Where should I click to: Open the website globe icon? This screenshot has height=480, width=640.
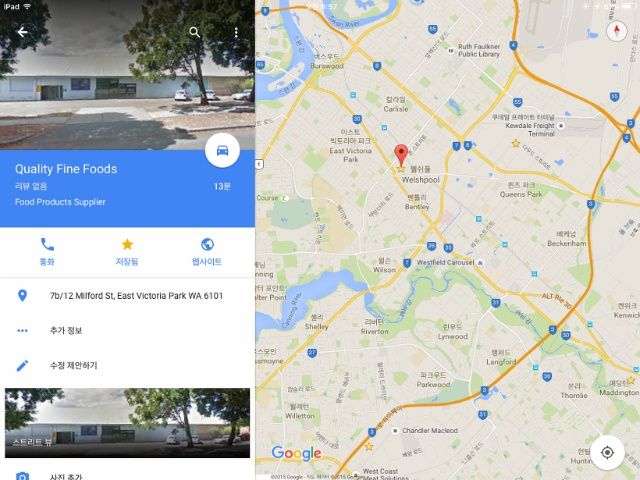(x=207, y=252)
